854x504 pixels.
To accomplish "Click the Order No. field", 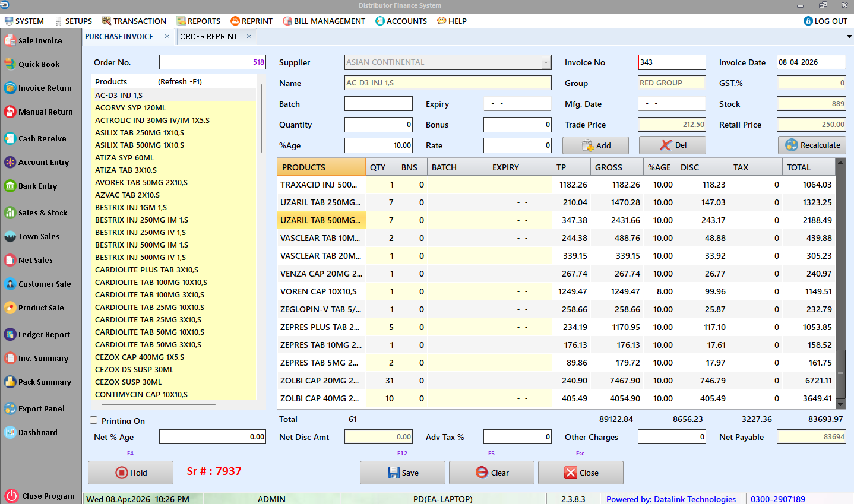I will point(213,62).
